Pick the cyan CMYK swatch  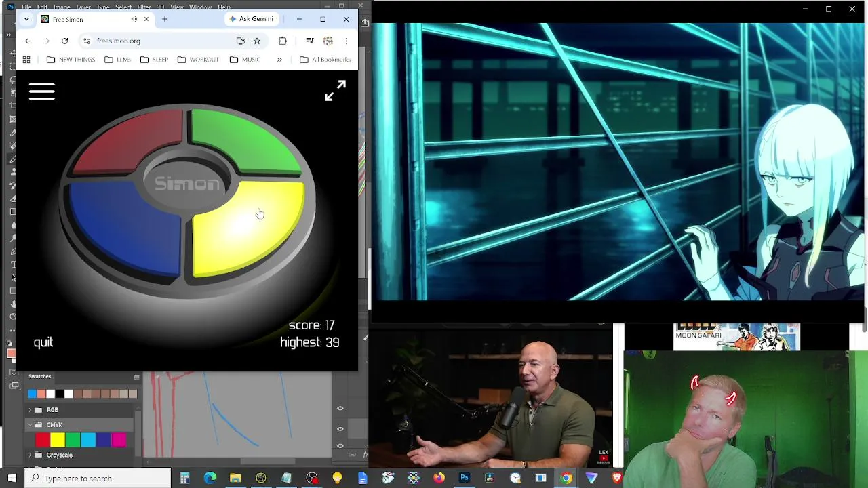click(x=88, y=441)
